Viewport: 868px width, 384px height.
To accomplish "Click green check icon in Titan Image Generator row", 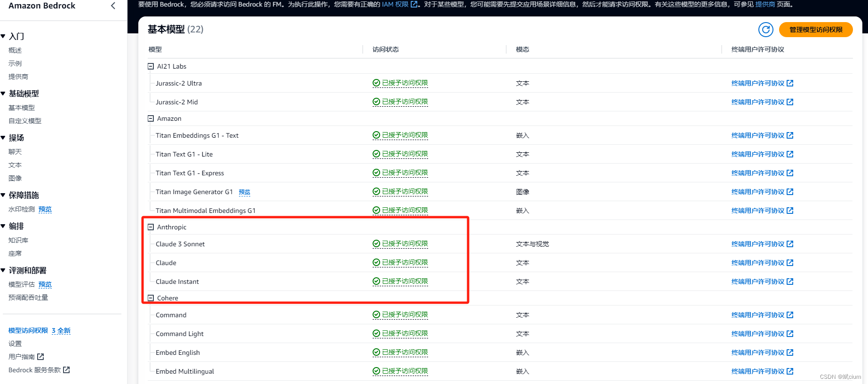I will click(376, 192).
